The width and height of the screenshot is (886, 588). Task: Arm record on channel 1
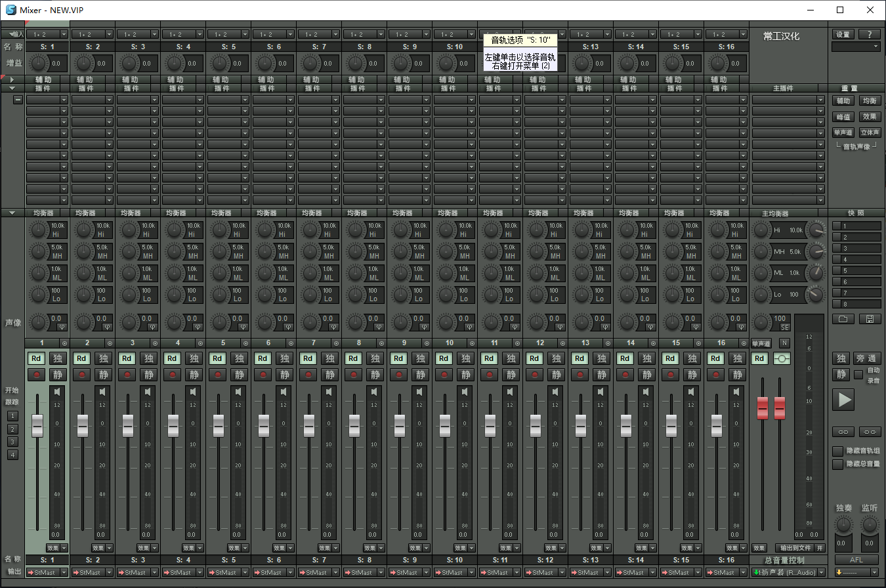[37, 375]
